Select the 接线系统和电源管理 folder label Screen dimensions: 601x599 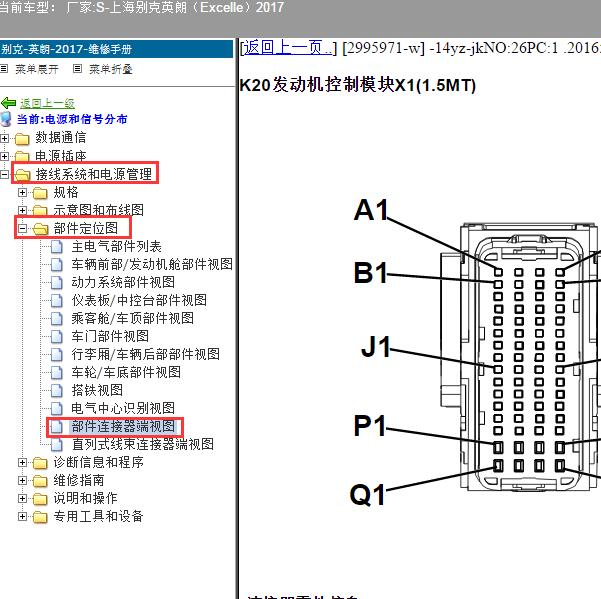(x=94, y=174)
